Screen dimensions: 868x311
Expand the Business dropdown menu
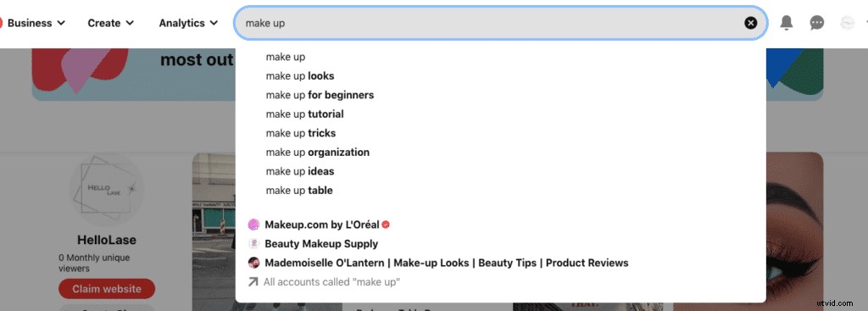[x=36, y=23]
